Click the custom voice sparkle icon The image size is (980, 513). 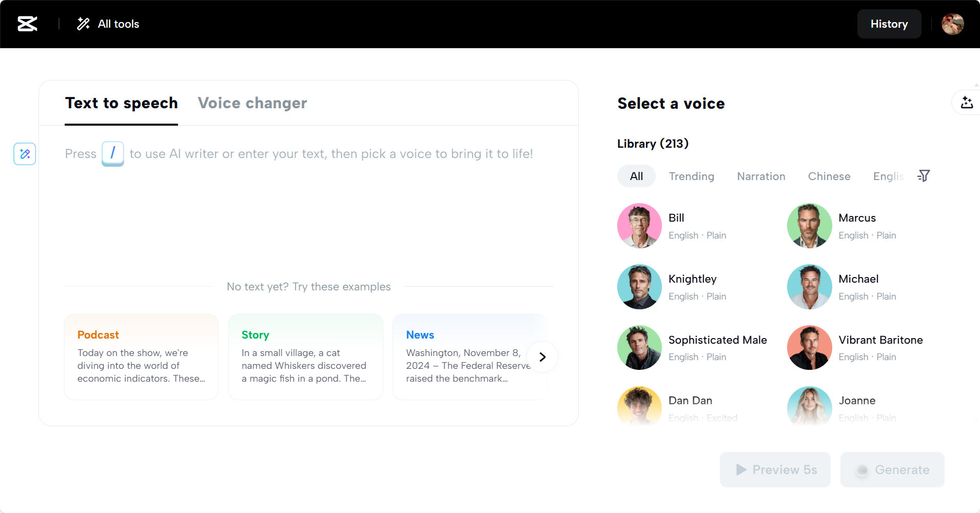click(967, 103)
